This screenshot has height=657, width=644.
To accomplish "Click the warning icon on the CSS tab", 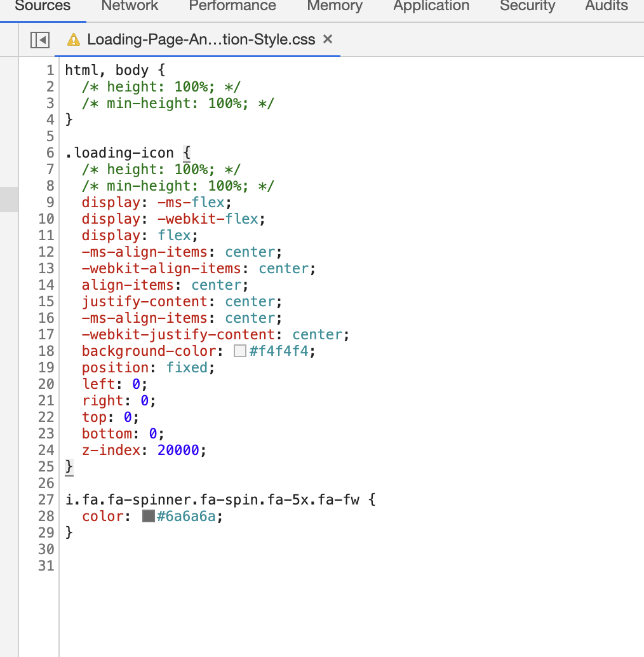I will [x=74, y=40].
